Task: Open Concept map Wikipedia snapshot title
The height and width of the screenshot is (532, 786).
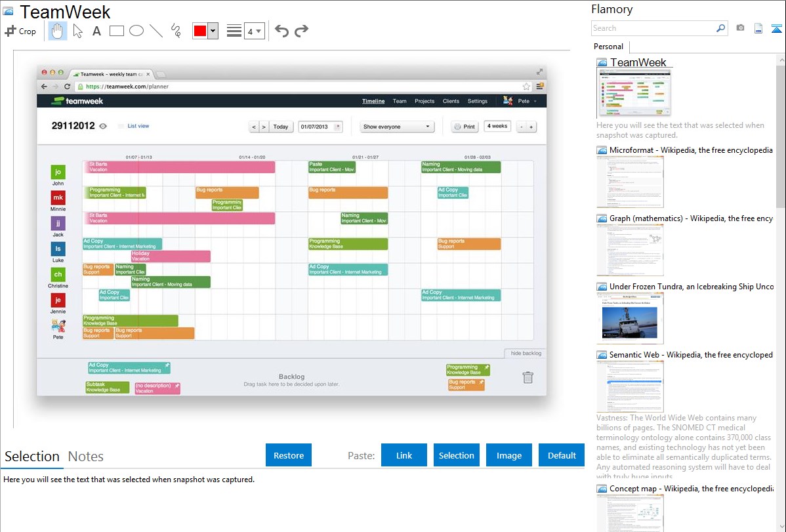Action: 692,488
